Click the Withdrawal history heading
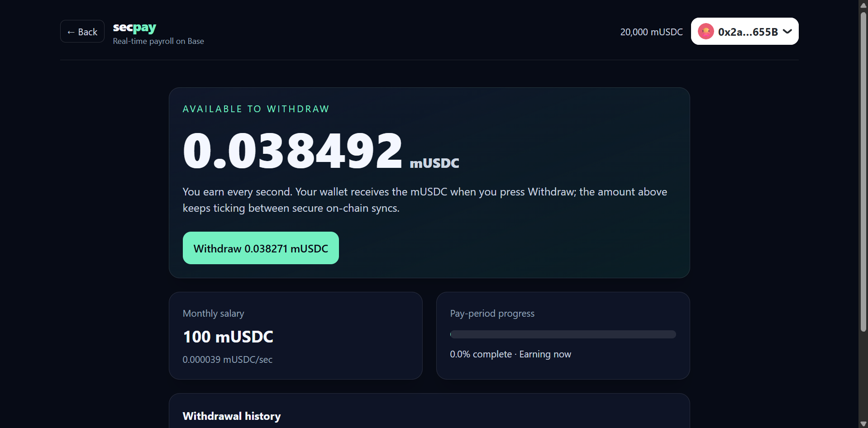868x428 pixels. (232, 416)
